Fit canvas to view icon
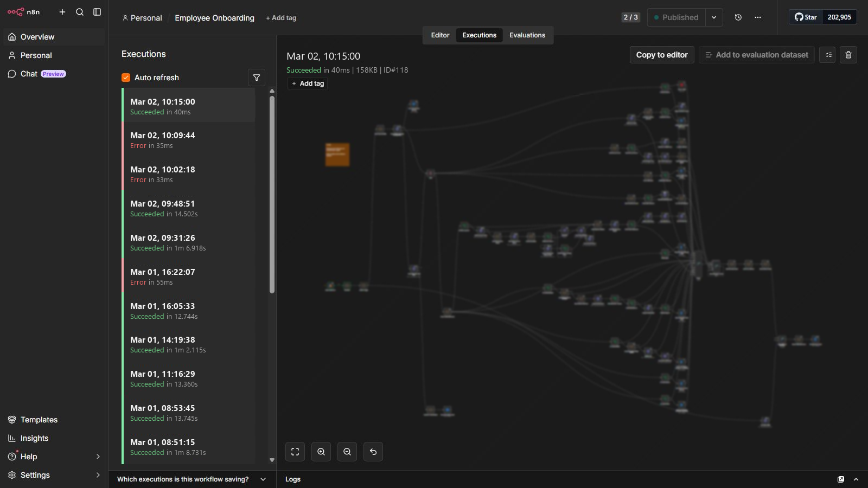The height and width of the screenshot is (488, 868). click(295, 452)
